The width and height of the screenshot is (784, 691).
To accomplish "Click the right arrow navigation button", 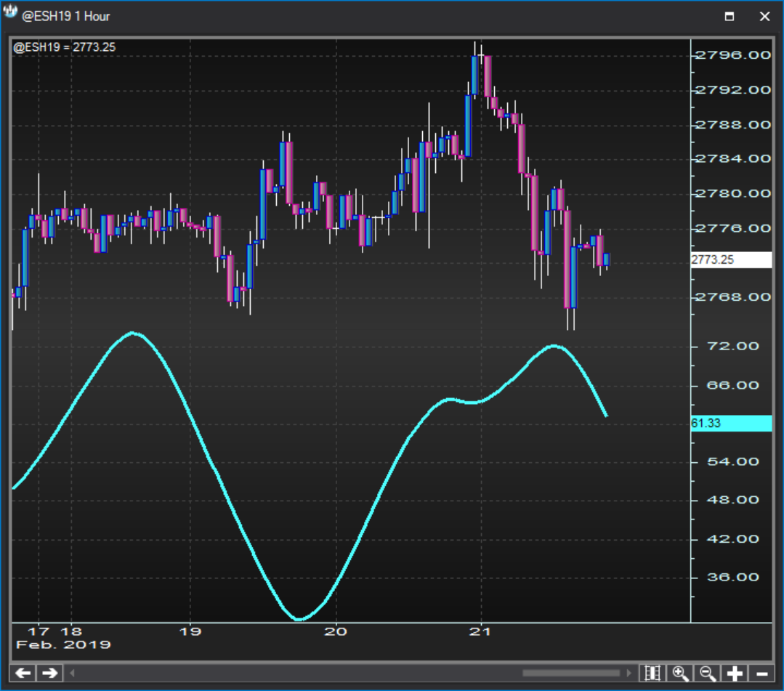I will coord(49,673).
